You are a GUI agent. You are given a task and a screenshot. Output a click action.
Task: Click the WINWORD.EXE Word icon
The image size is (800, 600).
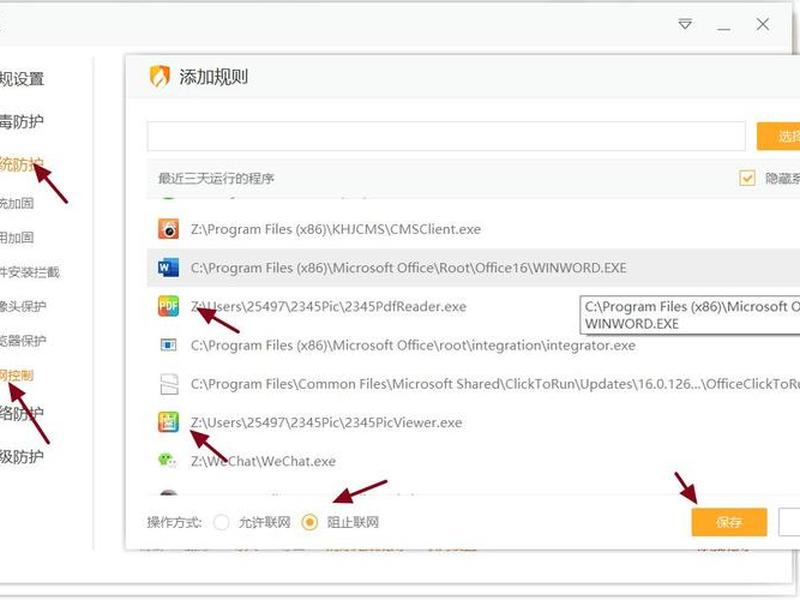tap(168, 268)
